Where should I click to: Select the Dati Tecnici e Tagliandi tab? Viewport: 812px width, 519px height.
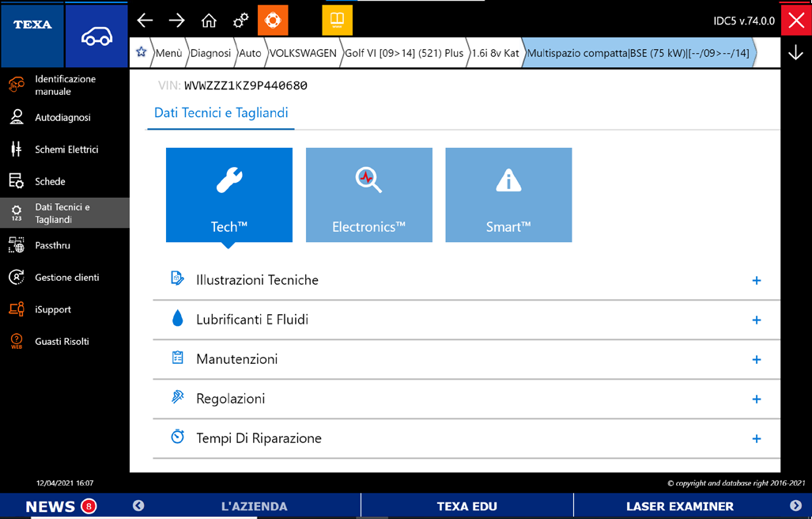tap(221, 113)
